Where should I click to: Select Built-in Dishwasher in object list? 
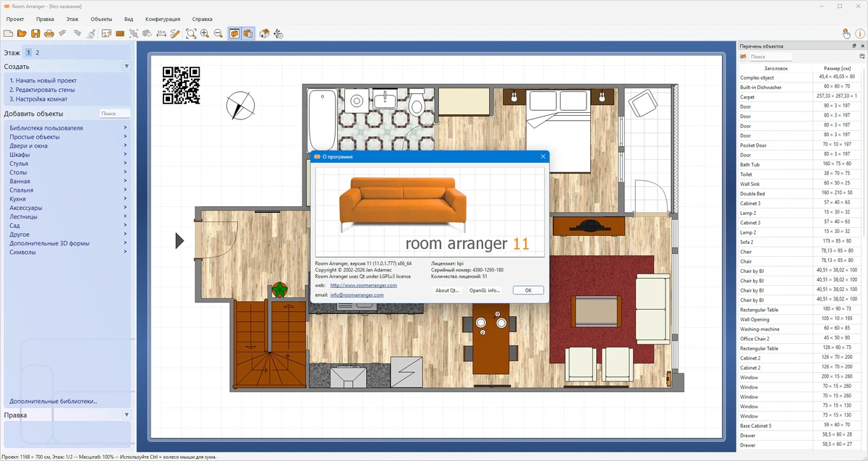[x=800, y=87]
